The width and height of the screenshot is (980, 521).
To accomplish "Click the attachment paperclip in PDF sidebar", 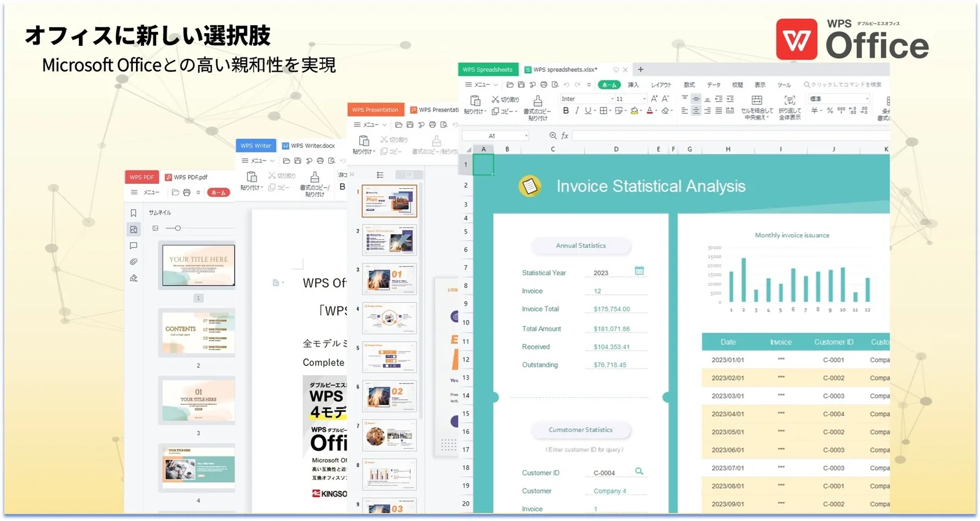I will coord(134,262).
